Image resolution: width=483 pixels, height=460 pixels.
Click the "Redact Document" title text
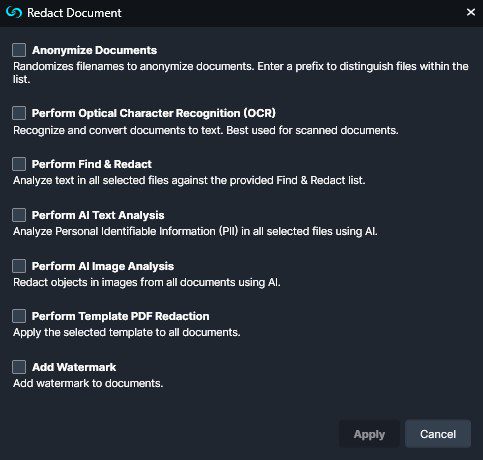point(74,13)
